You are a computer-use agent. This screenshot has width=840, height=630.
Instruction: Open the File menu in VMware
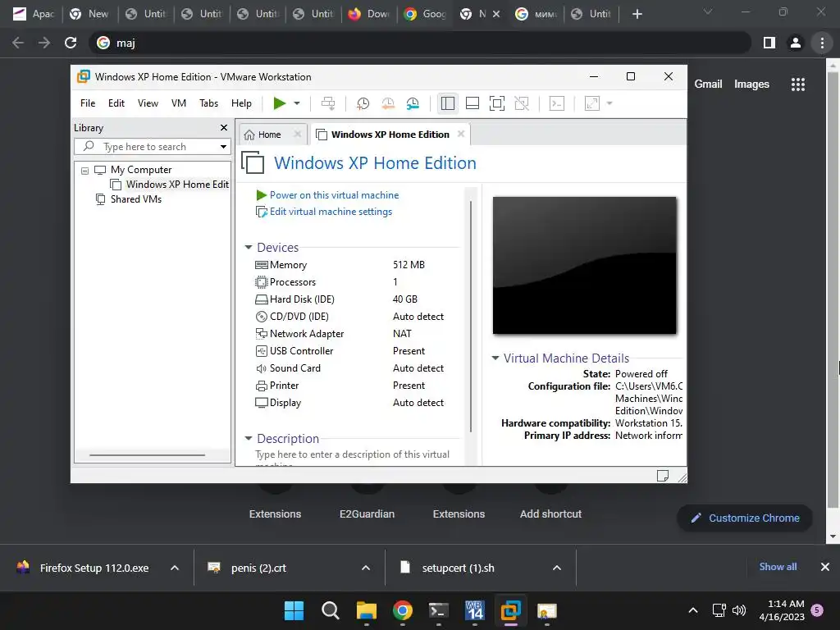[88, 103]
